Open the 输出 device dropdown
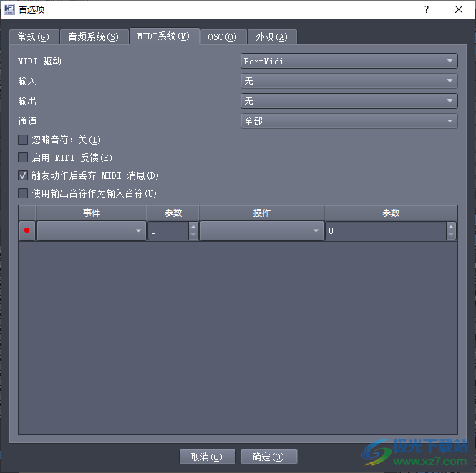 coord(349,101)
